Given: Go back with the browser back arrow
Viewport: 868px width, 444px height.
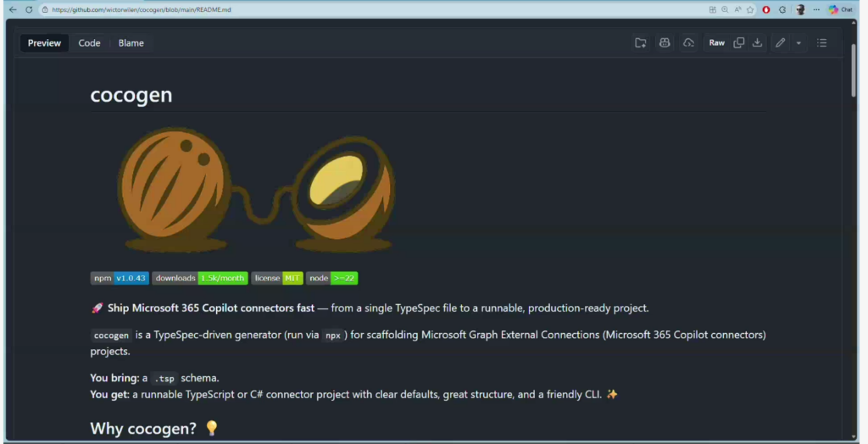Looking at the screenshot, I should point(12,9).
